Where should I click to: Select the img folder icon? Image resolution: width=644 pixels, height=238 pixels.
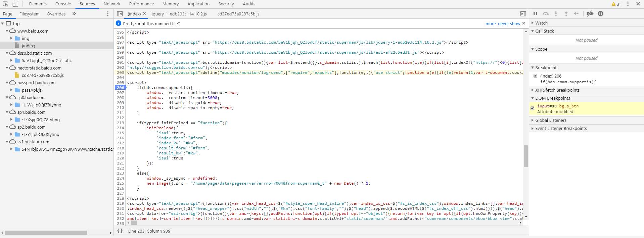[x=17, y=38]
